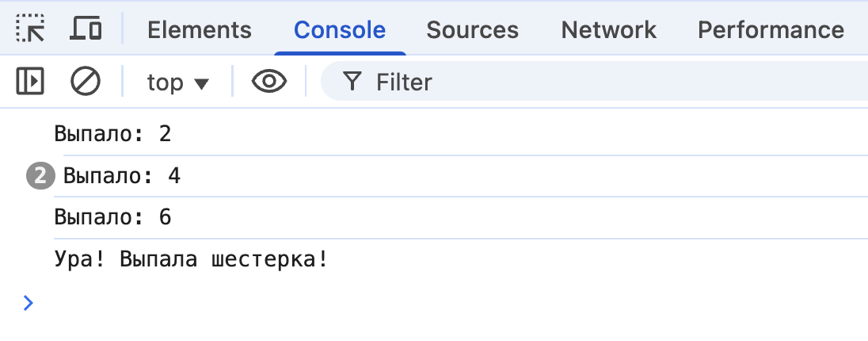The image size is (868, 341).
Task: Show the console sidebar panel
Action: (30, 82)
